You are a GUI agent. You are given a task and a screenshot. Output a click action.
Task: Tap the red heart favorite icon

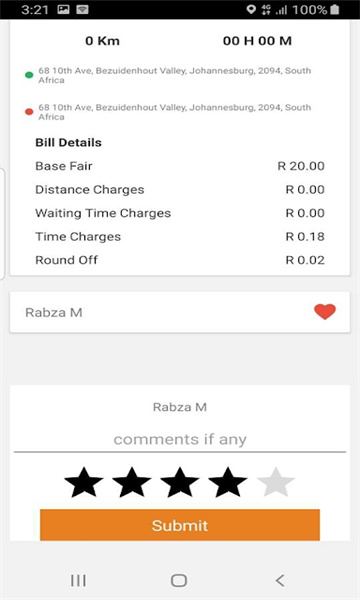click(x=325, y=311)
